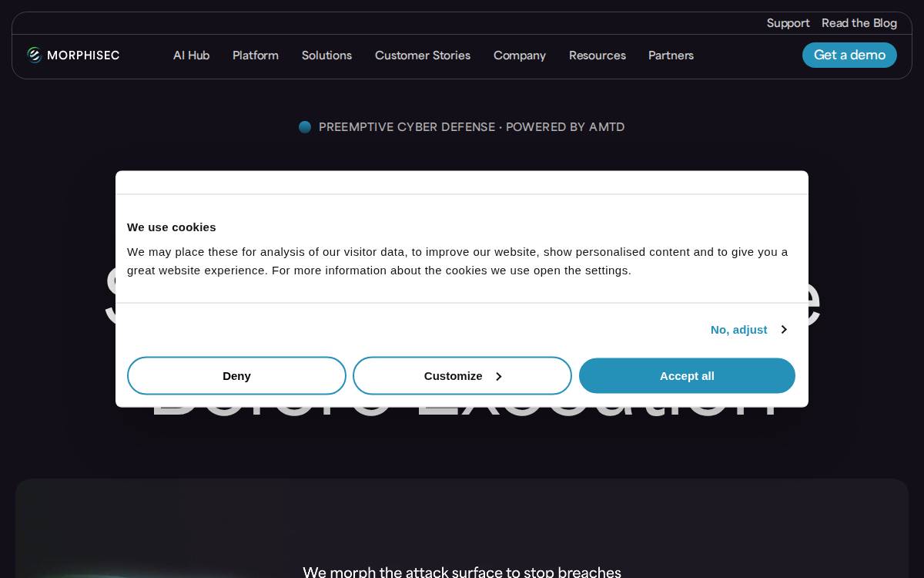
Task: Open the Resources menu
Action: (598, 55)
